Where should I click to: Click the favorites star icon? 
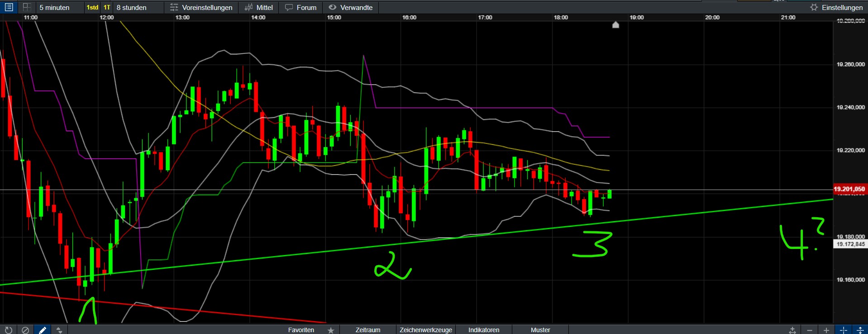pyautogui.click(x=331, y=330)
